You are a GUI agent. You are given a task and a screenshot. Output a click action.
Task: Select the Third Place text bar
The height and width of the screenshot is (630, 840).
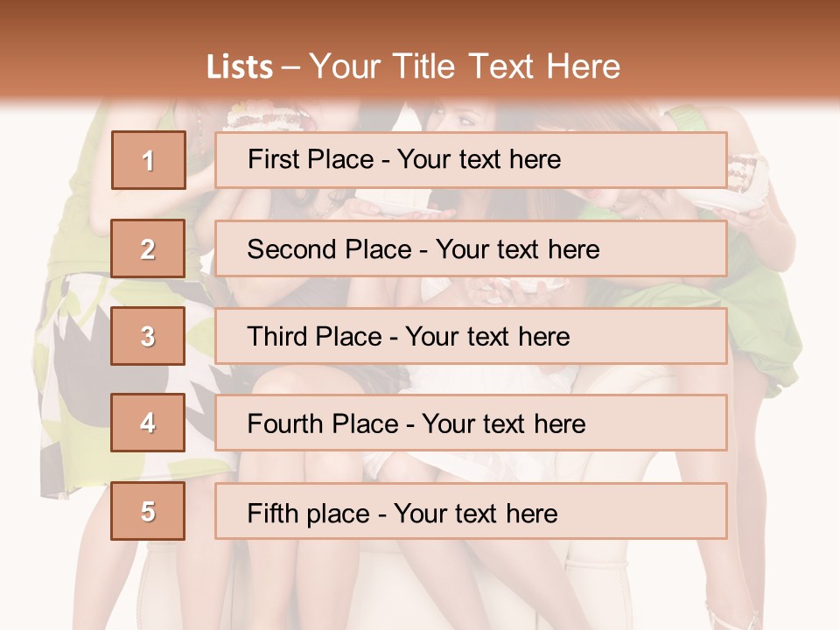(x=471, y=336)
